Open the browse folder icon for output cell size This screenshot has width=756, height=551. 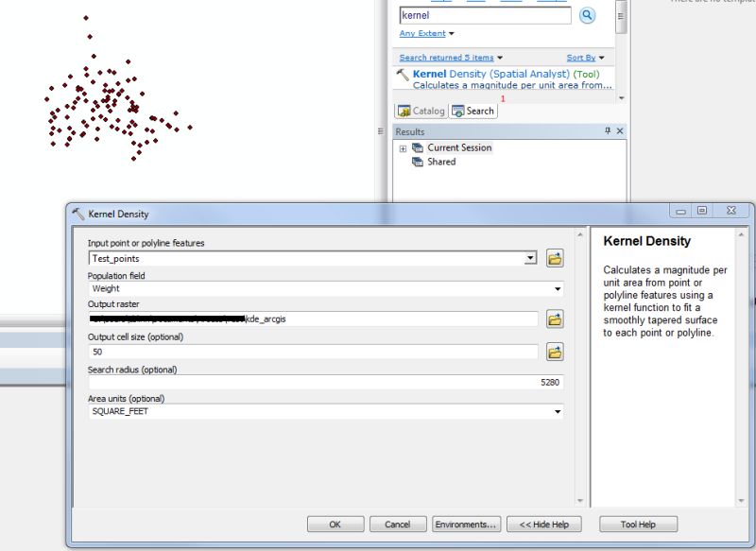[x=554, y=352]
